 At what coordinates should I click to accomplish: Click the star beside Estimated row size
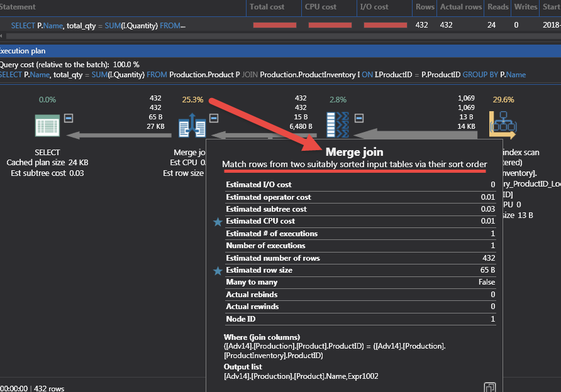(x=218, y=271)
